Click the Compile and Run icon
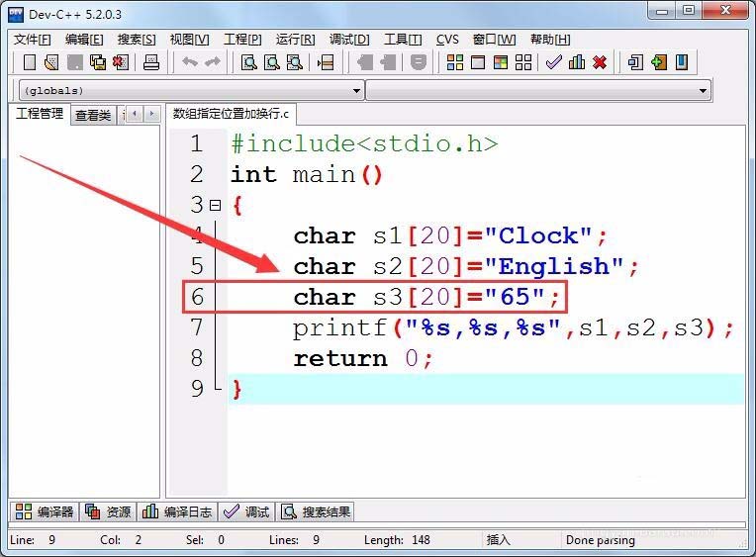Screen dimensions: 756x557 point(501,62)
